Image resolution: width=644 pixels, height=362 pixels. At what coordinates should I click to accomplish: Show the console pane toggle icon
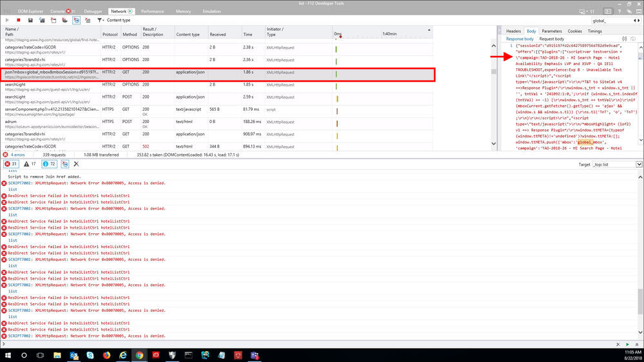607,11
